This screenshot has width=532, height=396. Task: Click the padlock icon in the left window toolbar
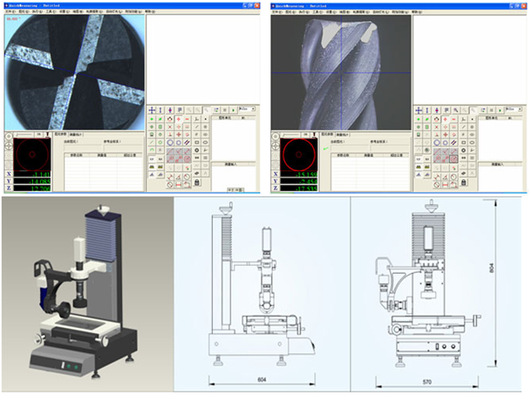[x=196, y=183]
